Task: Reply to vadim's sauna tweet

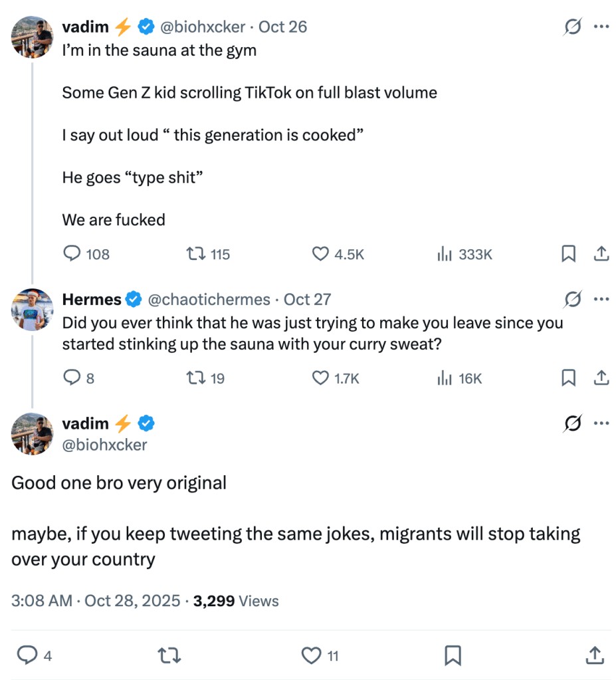Action: point(72,254)
